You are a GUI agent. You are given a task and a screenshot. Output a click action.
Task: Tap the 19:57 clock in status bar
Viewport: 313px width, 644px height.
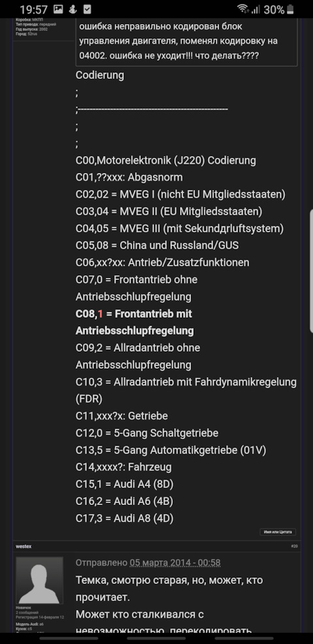(34, 9)
